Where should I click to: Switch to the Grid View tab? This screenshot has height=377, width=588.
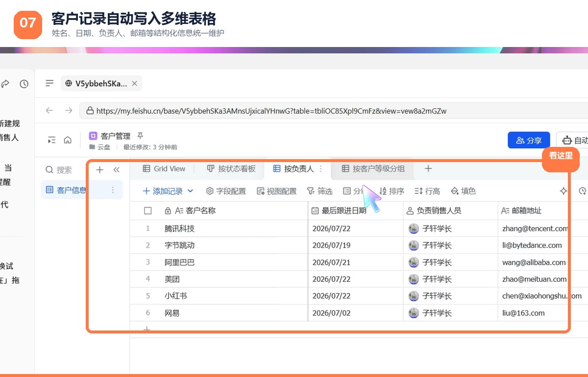[164, 168]
